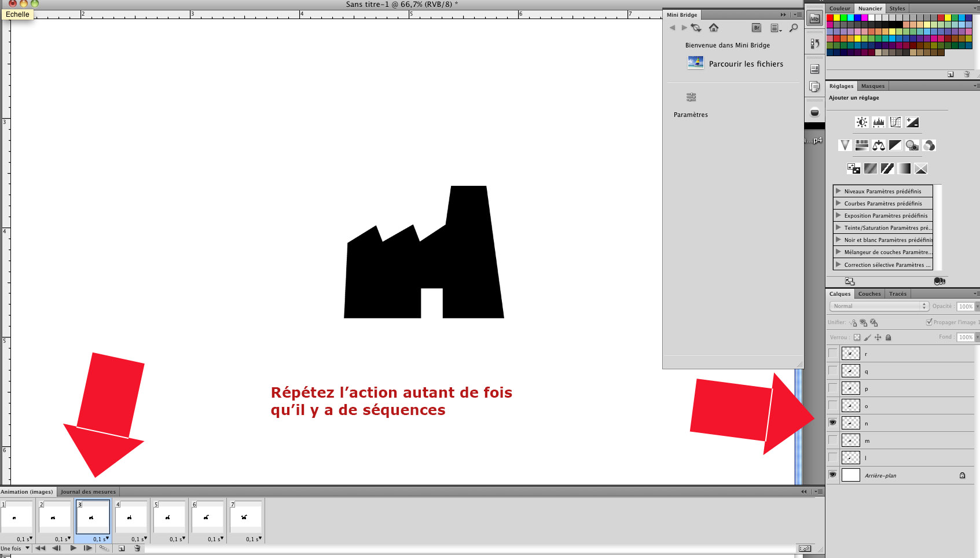This screenshot has width=980, height=558.
Task: Show layer 'q' using its visibility box
Action: pos(832,370)
